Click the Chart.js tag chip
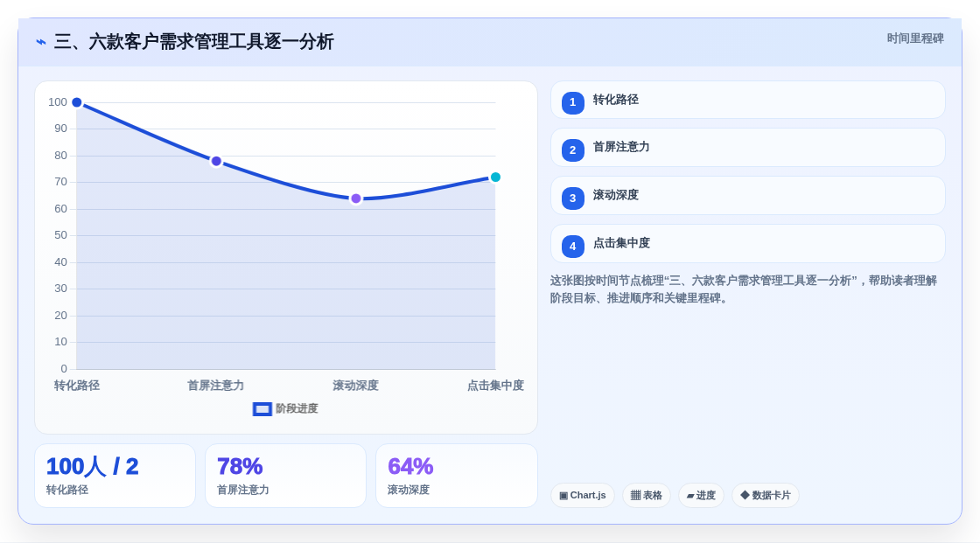980x543 pixels. [x=583, y=496]
